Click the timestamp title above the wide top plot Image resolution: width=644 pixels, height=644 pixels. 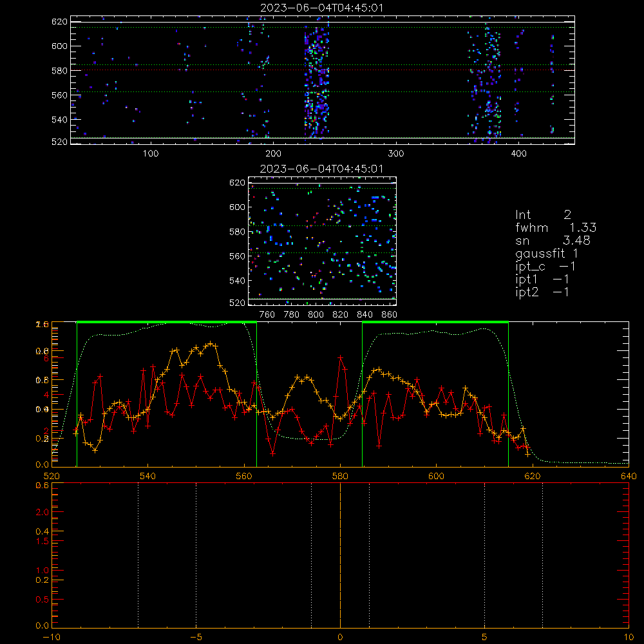coord(321,8)
